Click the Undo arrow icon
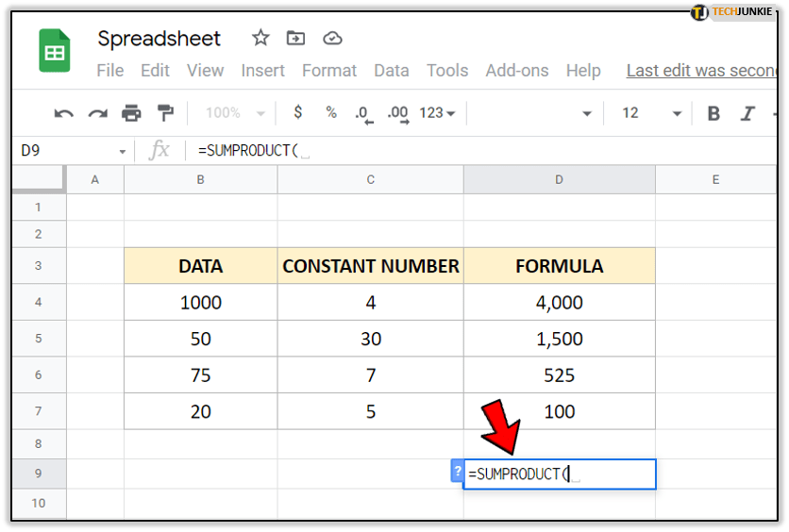 [63, 113]
